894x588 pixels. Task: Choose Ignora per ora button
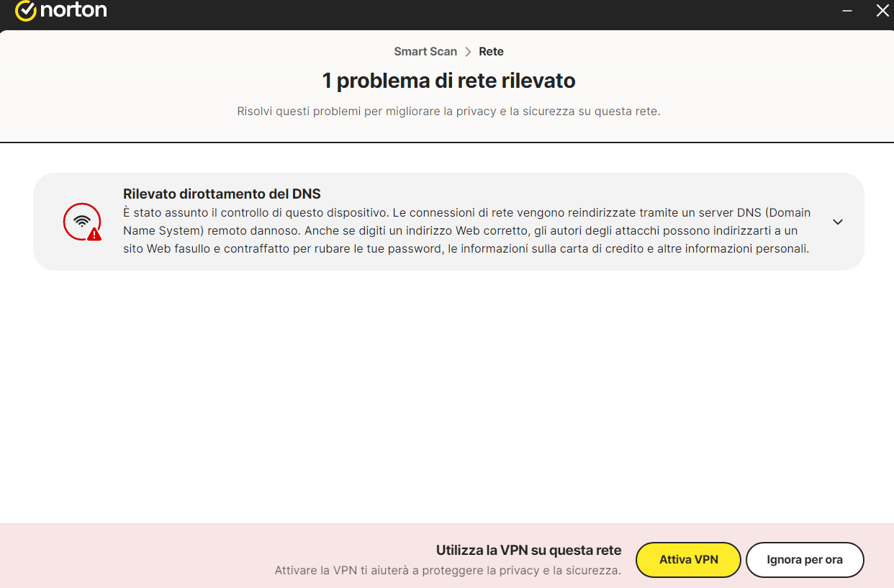pos(805,560)
